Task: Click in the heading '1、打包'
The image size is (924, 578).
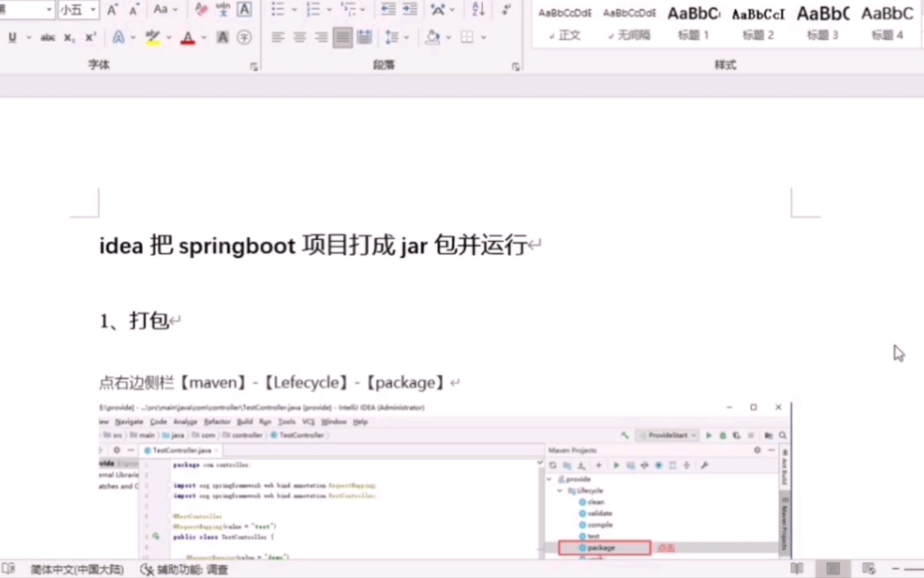Action: 134,321
